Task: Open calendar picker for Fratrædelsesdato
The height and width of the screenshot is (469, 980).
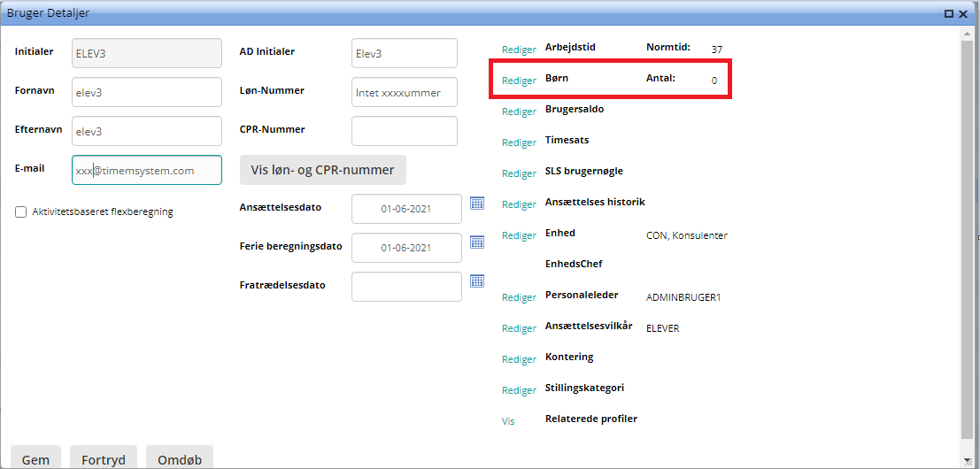Action: pyautogui.click(x=477, y=281)
